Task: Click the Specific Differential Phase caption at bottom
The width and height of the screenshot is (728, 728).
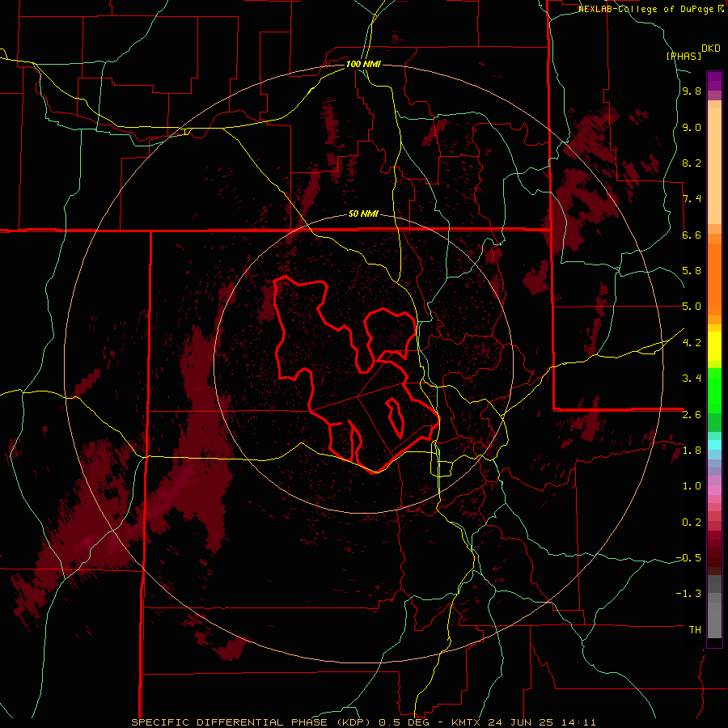Action: click(363, 722)
